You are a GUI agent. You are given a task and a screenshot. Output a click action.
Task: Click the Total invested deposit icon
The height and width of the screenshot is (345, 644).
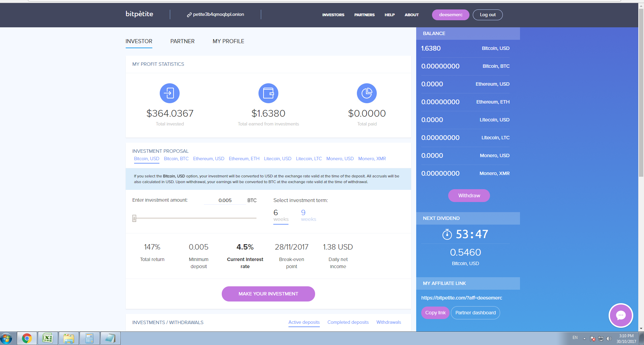pos(170,93)
